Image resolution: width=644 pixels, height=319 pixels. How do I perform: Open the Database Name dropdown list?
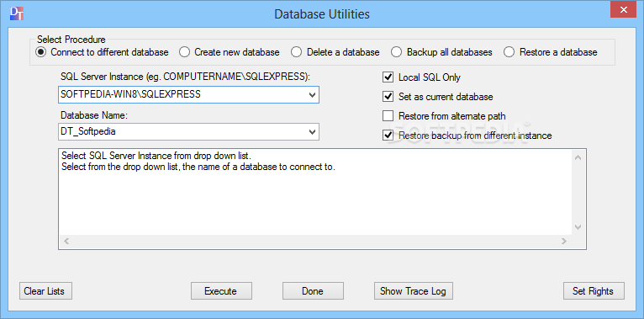point(312,131)
